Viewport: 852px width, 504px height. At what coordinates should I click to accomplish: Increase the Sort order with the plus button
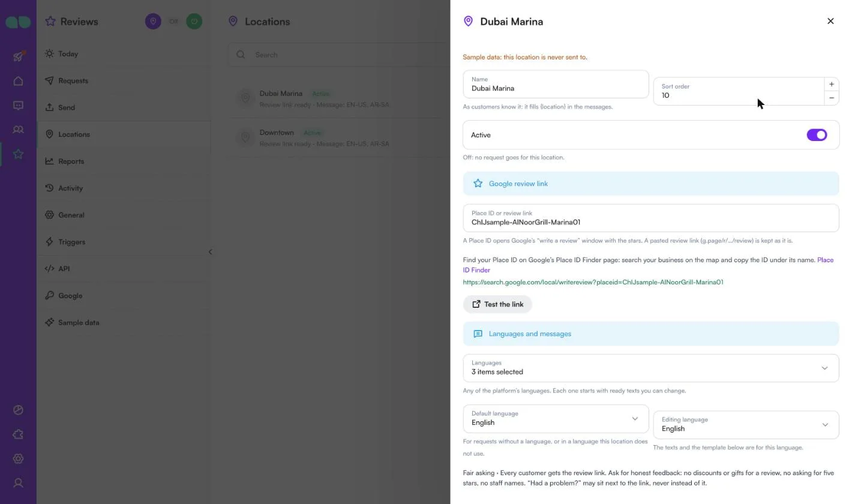[x=832, y=84]
